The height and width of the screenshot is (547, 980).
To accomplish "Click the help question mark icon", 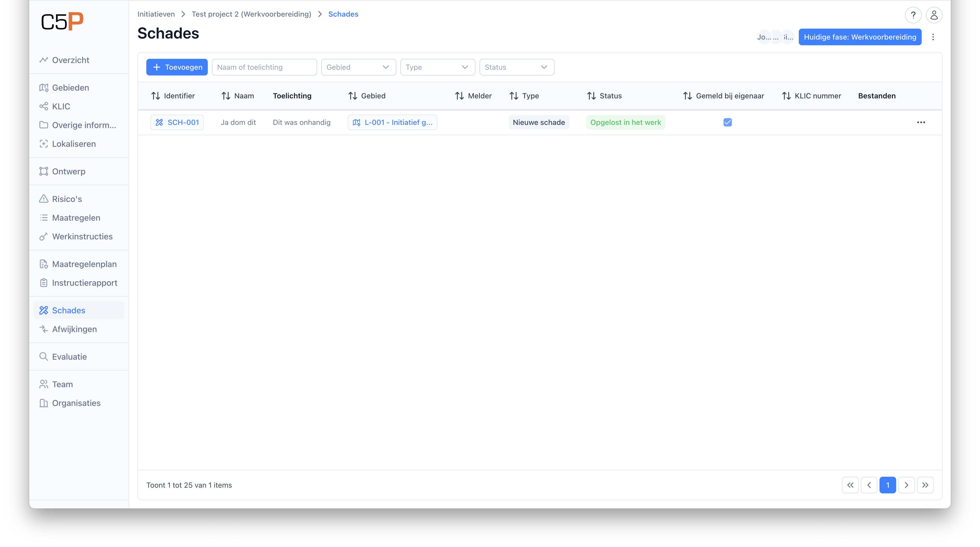I will 913,15.
